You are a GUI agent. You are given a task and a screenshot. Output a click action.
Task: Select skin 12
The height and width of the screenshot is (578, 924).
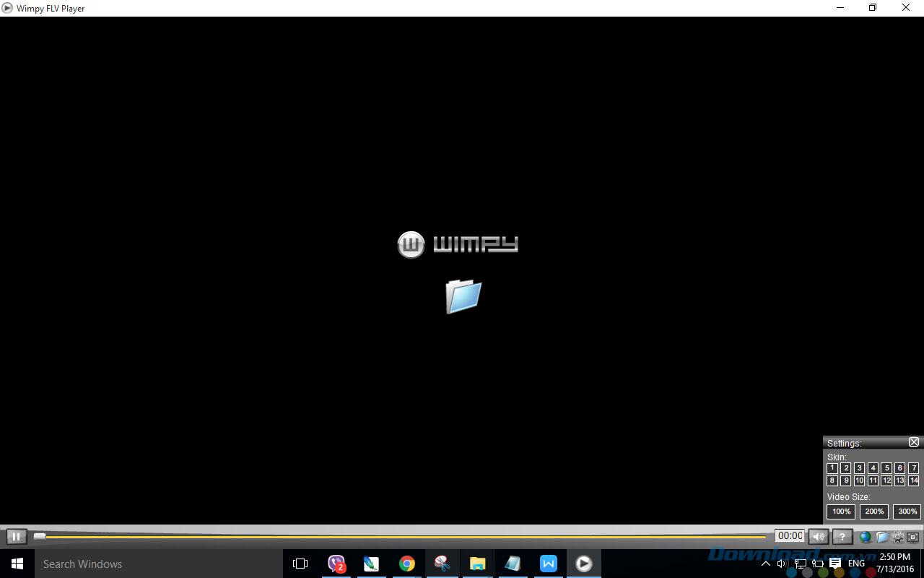pyautogui.click(x=887, y=480)
